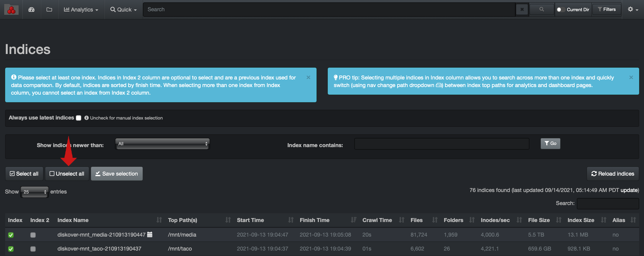
Task: Clear search with the X icon
Action: pyautogui.click(x=522, y=10)
